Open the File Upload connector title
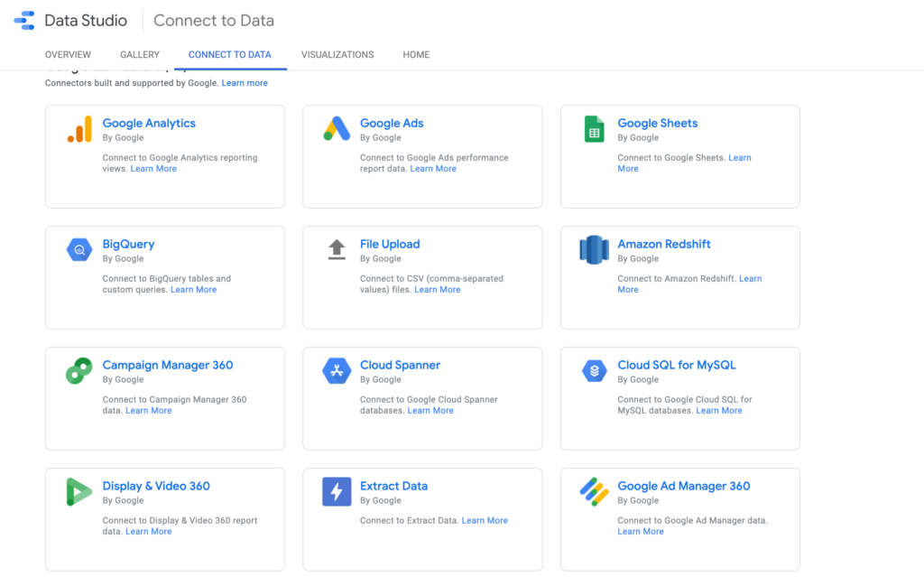 (x=390, y=244)
